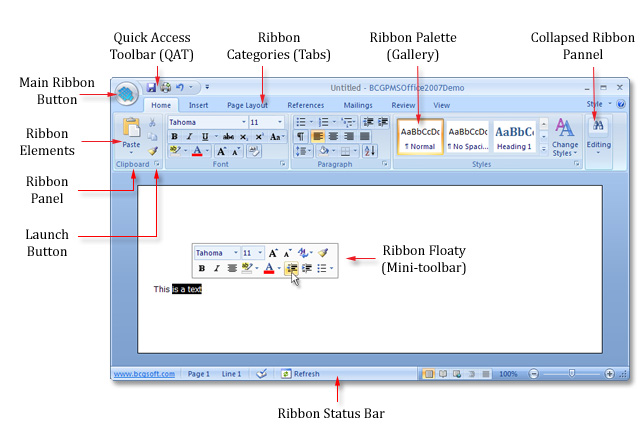
Task: Open the View ribbon tab
Action: click(x=442, y=105)
